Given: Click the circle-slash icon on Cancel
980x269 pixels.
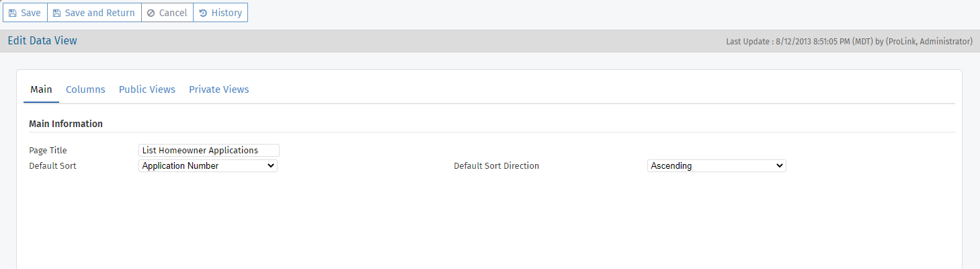Looking at the screenshot, I should click(x=151, y=13).
